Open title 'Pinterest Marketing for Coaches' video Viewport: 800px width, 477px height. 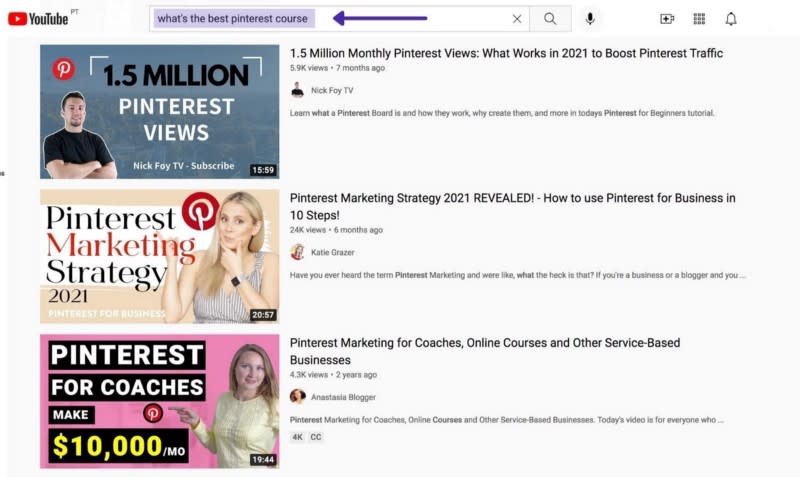(485, 352)
